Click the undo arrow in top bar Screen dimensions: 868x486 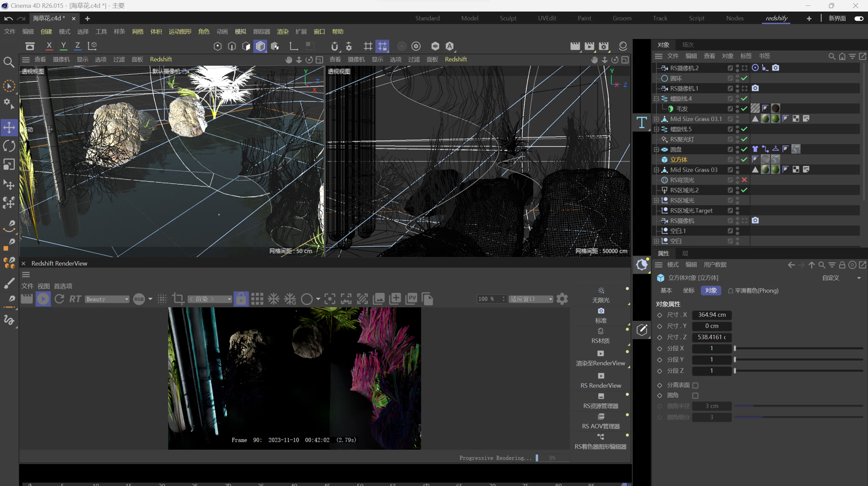[x=9, y=18]
